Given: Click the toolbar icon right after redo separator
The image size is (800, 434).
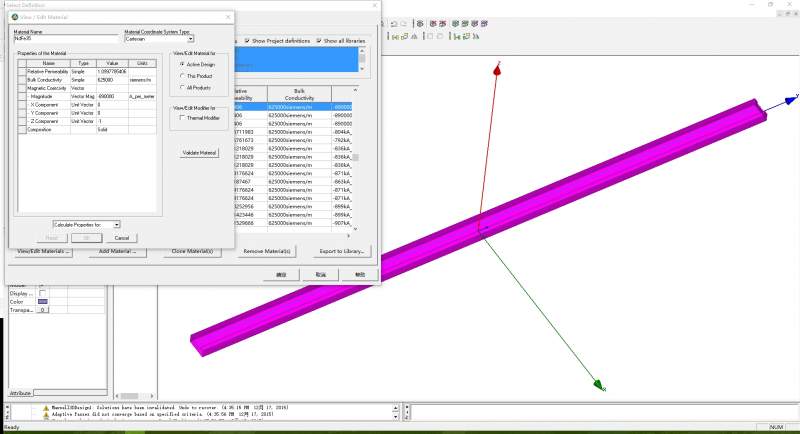Looking at the screenshot, I should point(420,24).
